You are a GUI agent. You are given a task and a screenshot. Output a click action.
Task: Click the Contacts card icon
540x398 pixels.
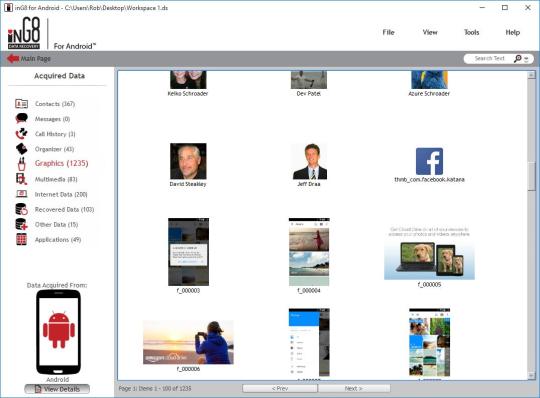21,104
